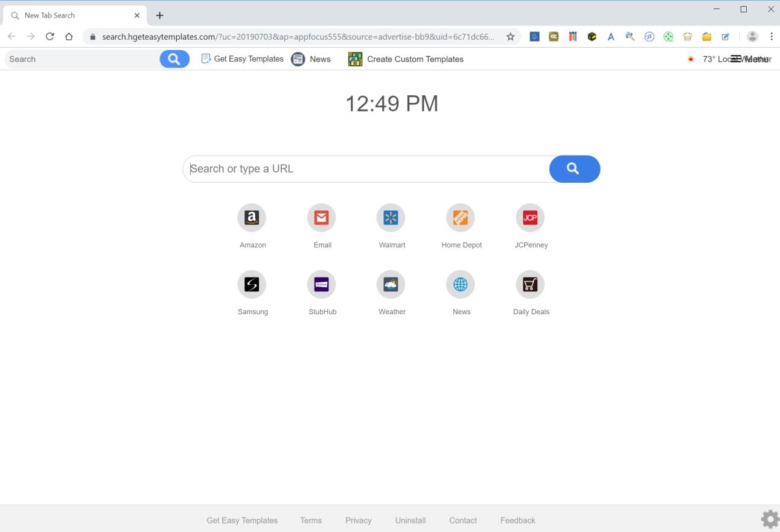This screenshot has width=780, height=532.
Task: Click the StubHub shortcut icon
Action: coord(322,284)
